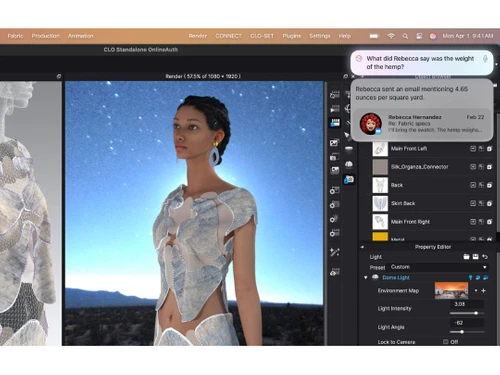Open the Production menu
Viewport: 500px width, 375px height.
[46, 36]
